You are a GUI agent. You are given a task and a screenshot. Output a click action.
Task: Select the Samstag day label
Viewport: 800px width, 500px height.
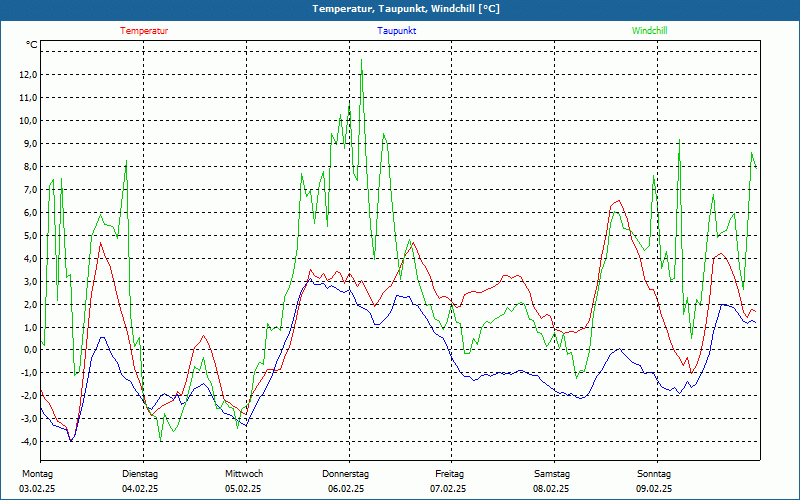point(552,474)
